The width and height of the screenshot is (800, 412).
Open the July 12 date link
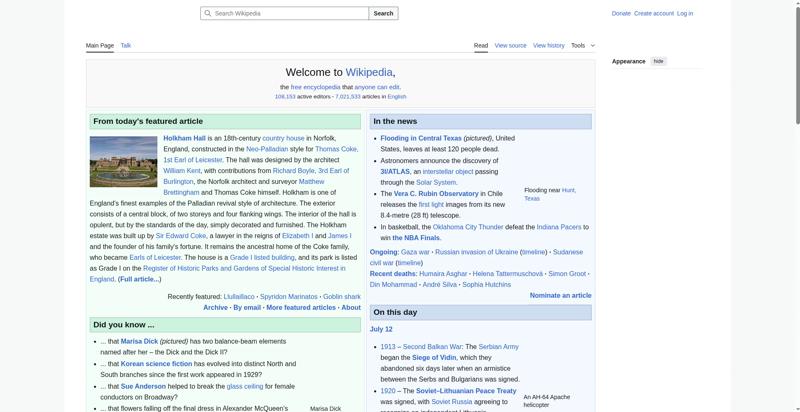381,329
